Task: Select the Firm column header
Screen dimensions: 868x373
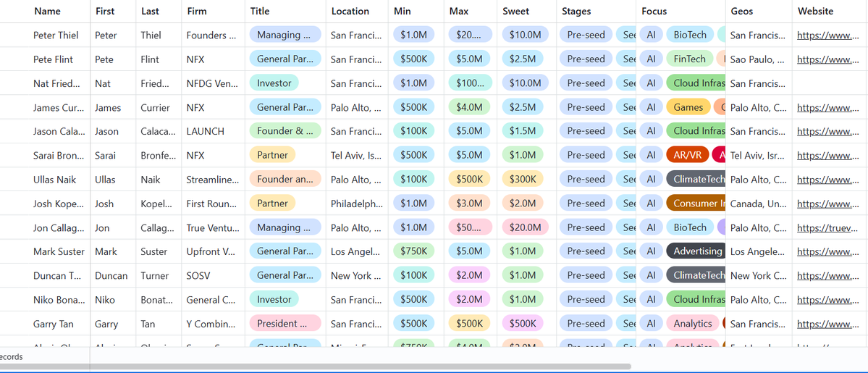Action: 197,11
